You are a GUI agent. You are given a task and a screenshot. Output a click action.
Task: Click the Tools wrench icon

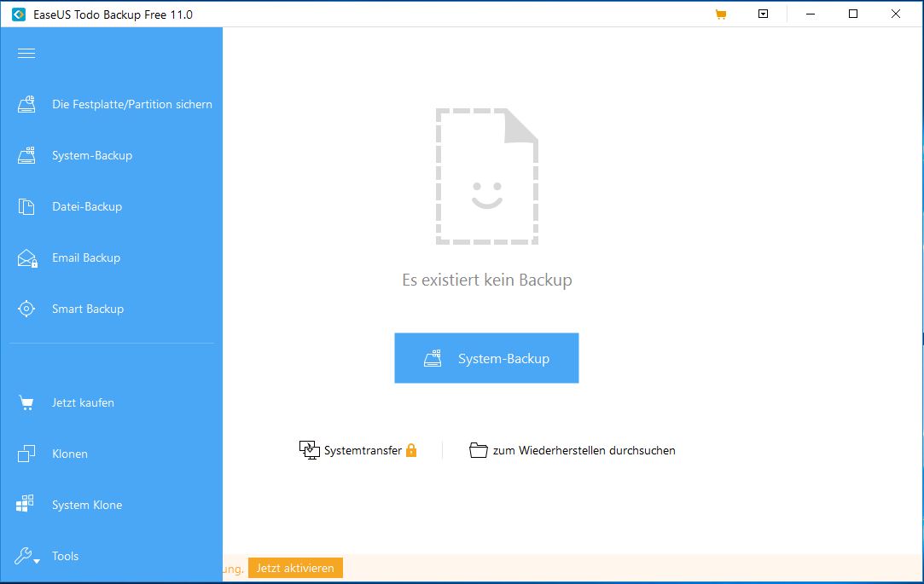point(24,555)
